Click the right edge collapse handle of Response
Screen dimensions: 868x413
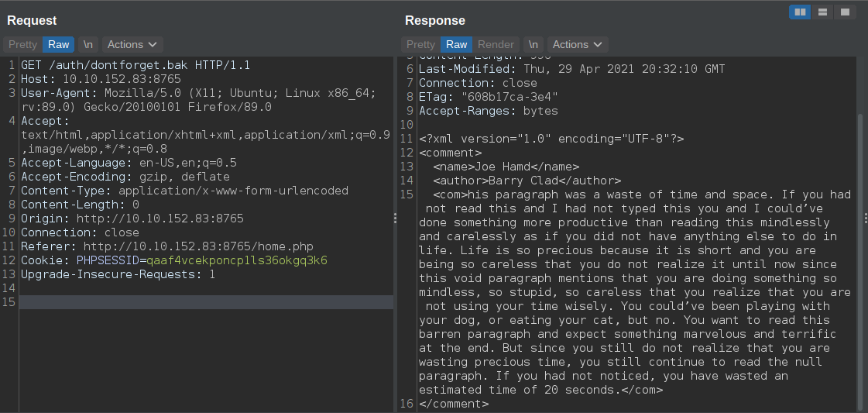[865, 219]
